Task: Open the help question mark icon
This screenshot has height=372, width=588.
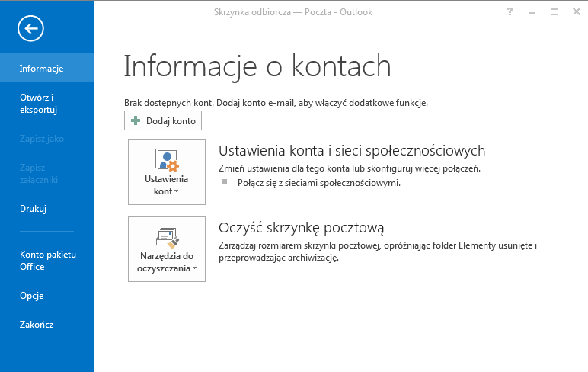Action: click(x=510, y=12)
